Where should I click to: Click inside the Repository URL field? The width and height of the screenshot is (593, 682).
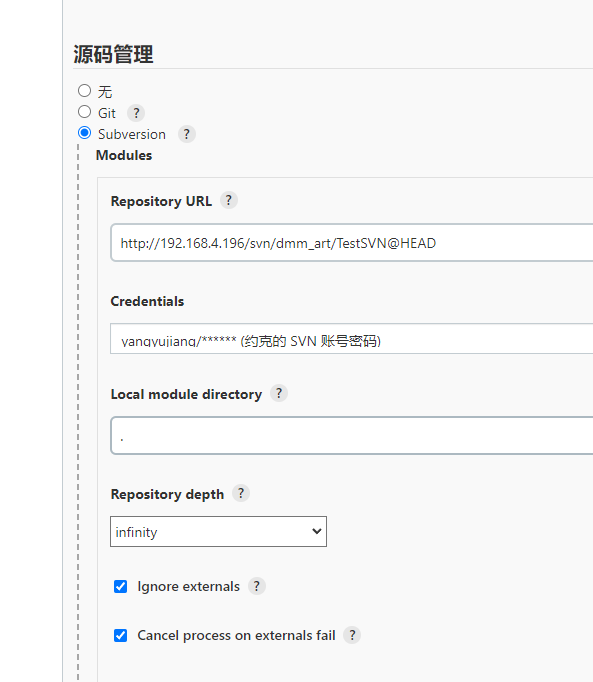(x=352, y=243)
